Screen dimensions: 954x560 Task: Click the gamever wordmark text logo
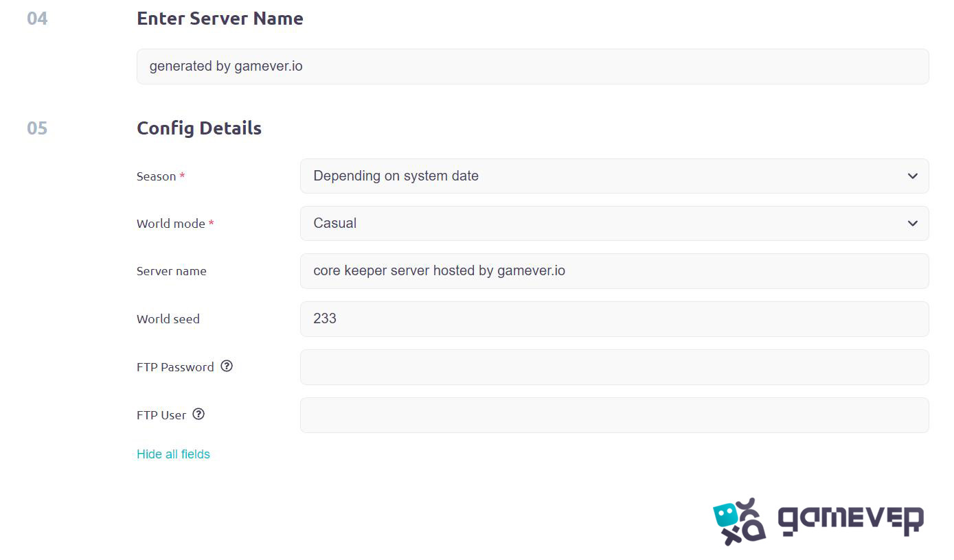[x=850, y=521]
